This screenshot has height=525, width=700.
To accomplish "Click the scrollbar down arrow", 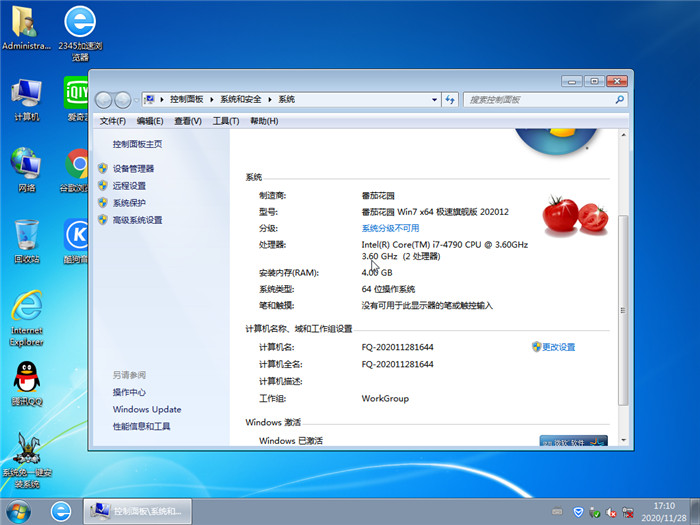I will point(623,440).
